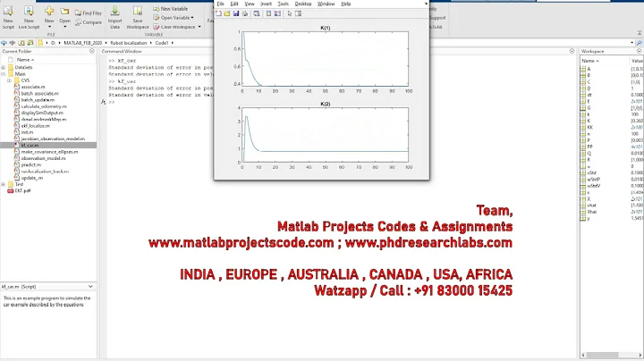Click Print Figure icon in figure toolbar
Screen dimensions: 644x361
click(x=245, y=13)
